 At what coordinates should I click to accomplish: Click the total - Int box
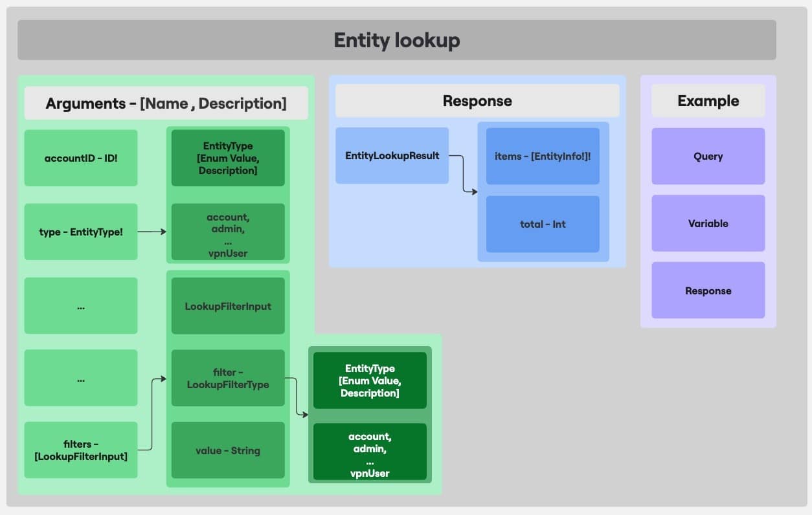pyautogui.click(x=543, y=224)
